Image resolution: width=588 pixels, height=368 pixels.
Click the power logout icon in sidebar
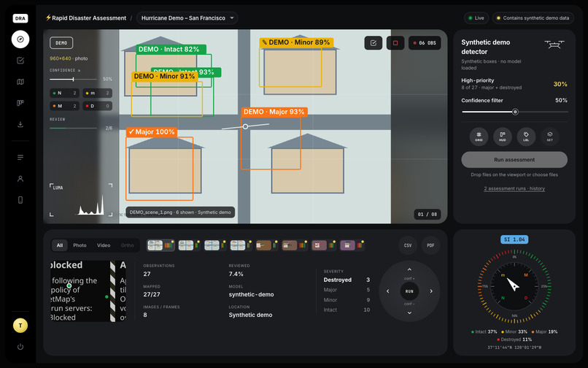coord(20,347)
